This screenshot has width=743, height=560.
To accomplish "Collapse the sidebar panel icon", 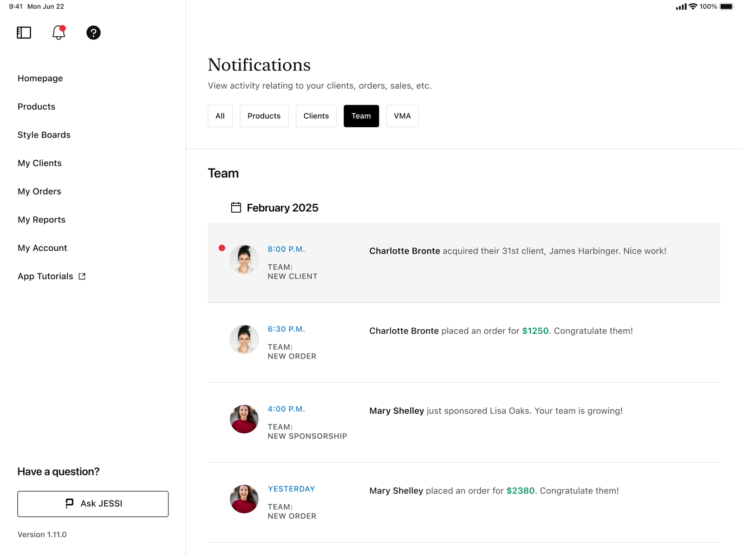I will coord(24,33).
